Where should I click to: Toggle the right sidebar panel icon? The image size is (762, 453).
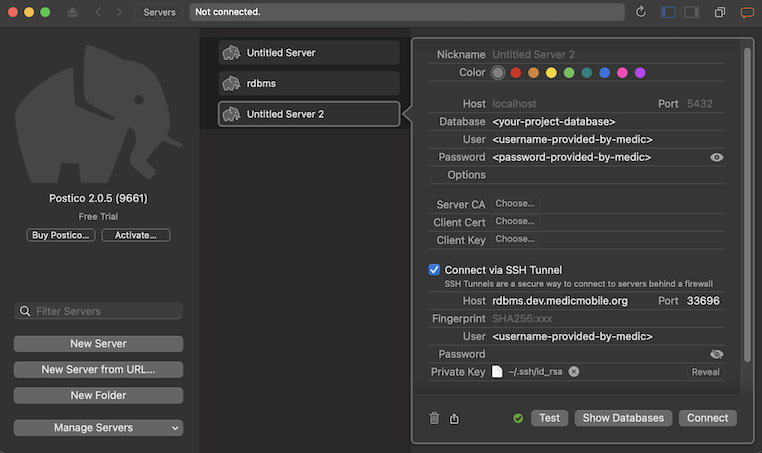(x=692, y=12)
